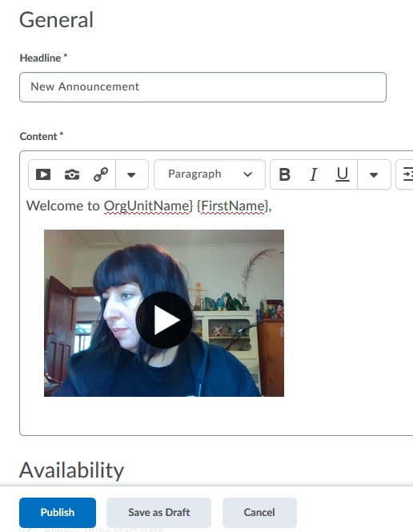Viewport: 413px width, 532px height.
Task: Play the embedded video
Action: (x=164, y=320)
